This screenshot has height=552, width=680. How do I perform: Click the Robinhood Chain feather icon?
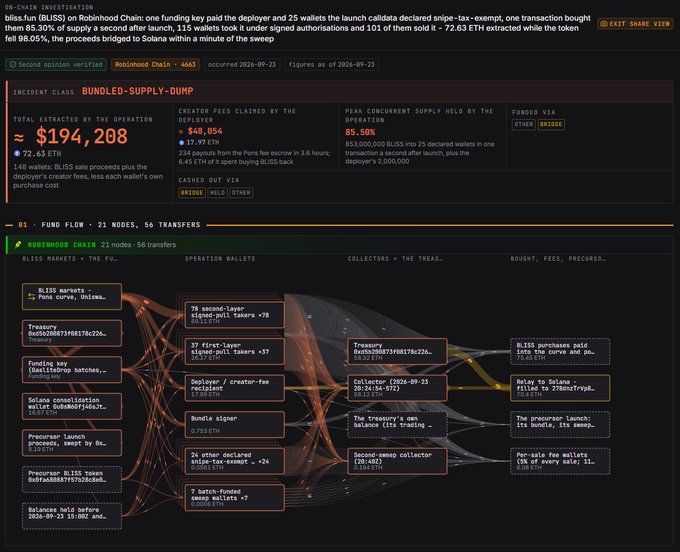click(x=18, y=245)
